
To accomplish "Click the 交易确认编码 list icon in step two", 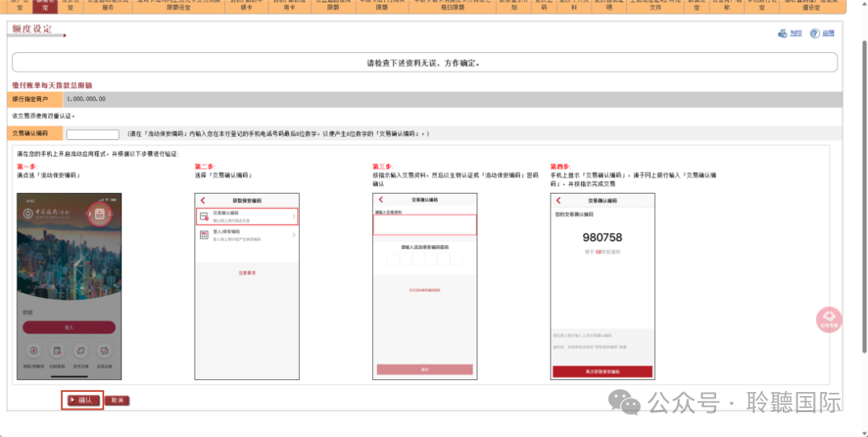I will tap(204, 216).
